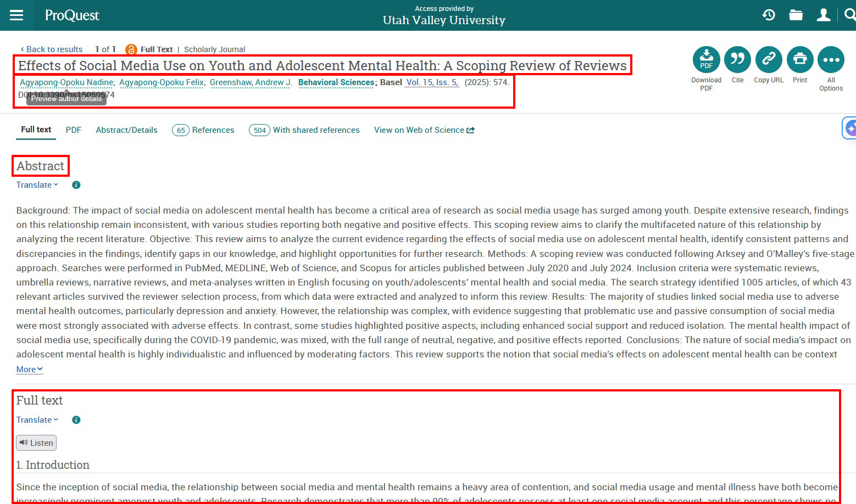
Task: Switch to the Full text tab
Action: coord(36,130)
